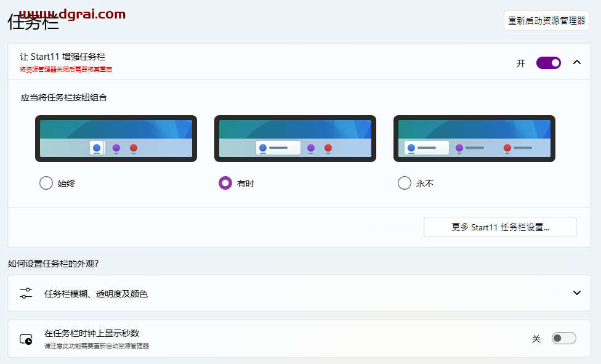
Task: Click the red 将资源管理器关闭后需要将其重启 notice
Action: [66, 70]
